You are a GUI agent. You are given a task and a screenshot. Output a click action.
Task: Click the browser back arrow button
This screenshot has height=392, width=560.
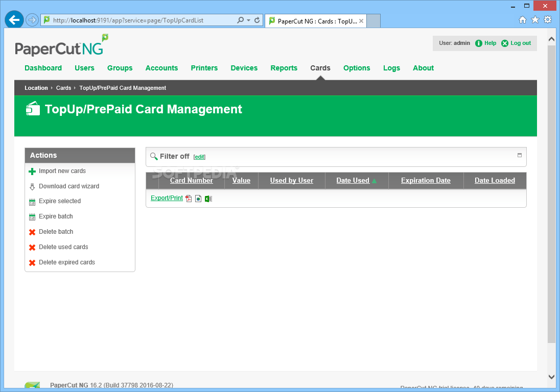[14, 19]
